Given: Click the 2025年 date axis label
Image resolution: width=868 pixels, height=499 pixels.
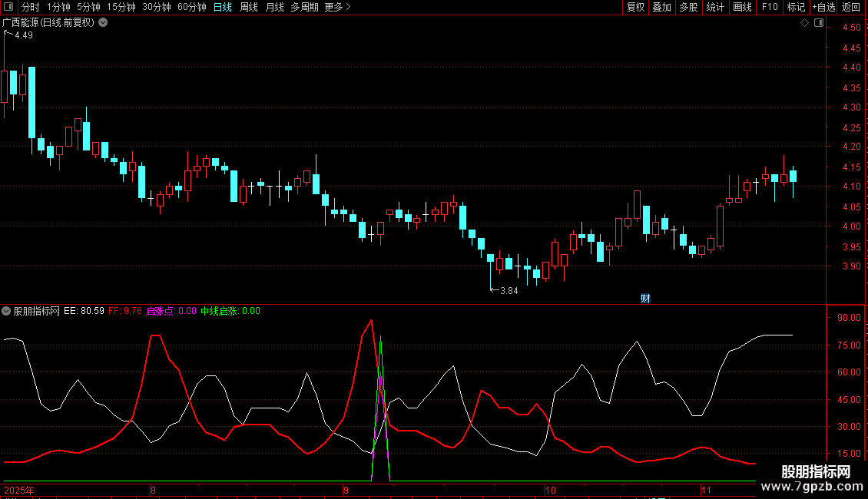Looking at the screenshot, I should coord(19,490).
